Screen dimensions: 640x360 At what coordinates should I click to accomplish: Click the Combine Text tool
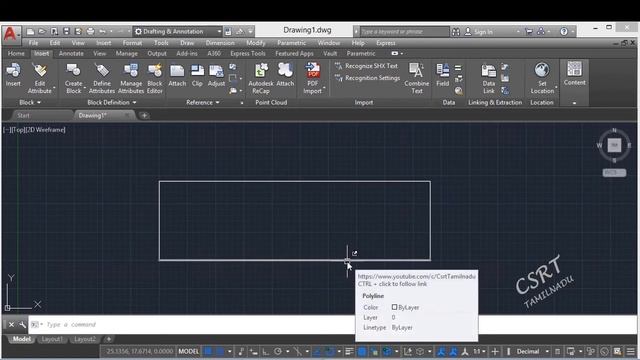click(417, 79)
